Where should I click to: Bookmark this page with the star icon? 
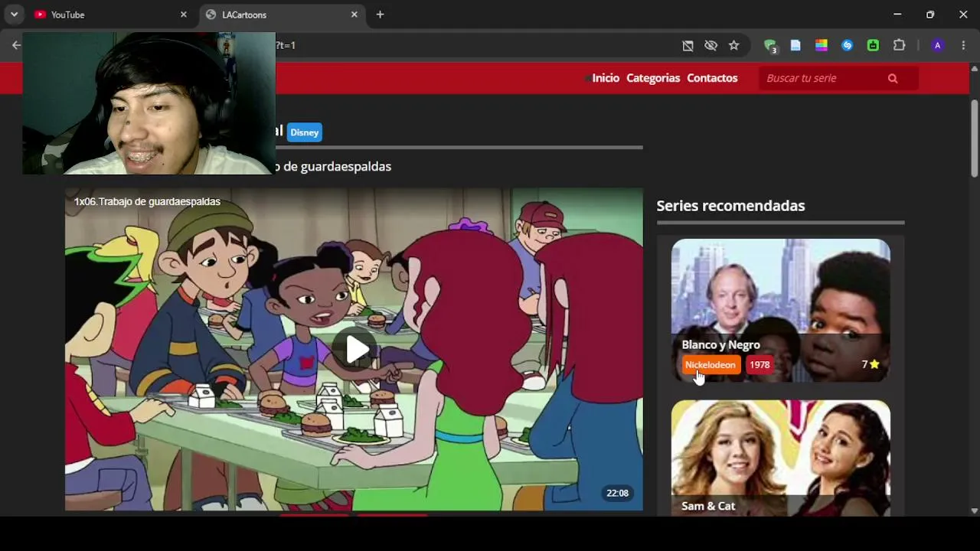733,46
